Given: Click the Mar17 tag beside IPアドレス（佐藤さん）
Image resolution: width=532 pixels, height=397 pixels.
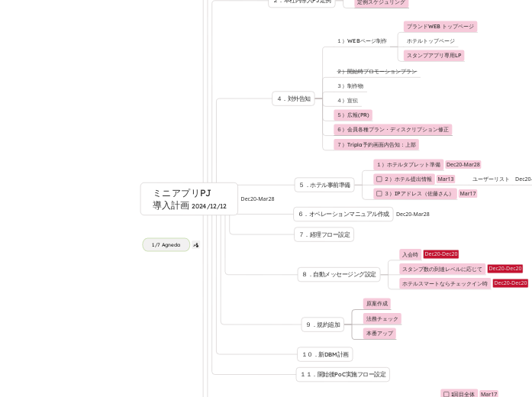Looking at the screenshot, I should tap(468, 194).
